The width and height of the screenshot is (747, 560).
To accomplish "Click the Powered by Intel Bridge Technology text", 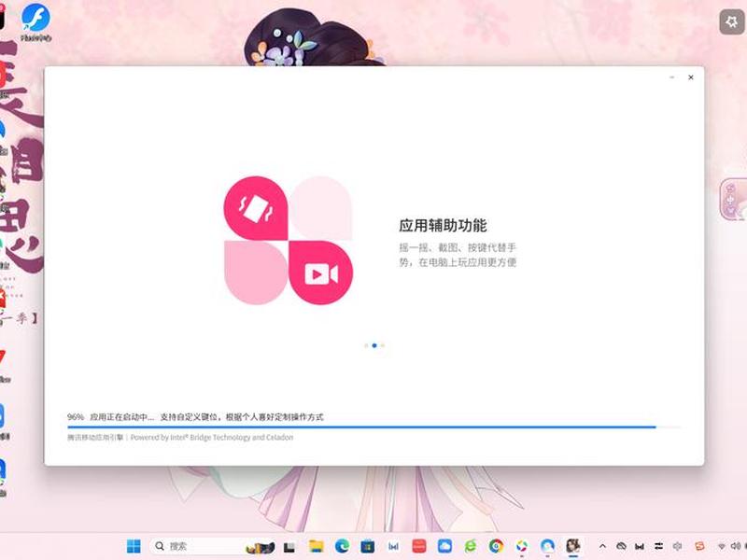I will tap(212, 437).
